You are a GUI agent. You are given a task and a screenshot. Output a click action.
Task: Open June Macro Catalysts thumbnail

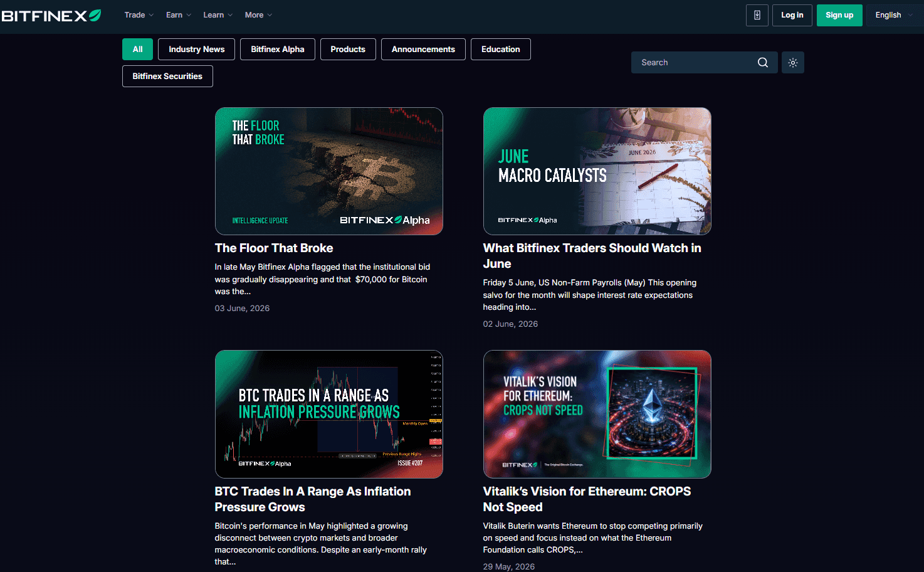597,171
